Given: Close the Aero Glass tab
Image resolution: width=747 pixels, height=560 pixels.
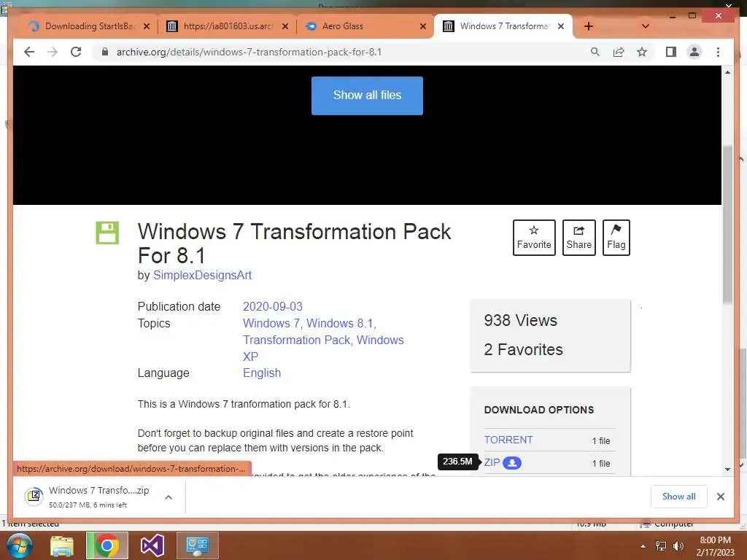Looking at the screenshot, I should [x=422, y=26].
